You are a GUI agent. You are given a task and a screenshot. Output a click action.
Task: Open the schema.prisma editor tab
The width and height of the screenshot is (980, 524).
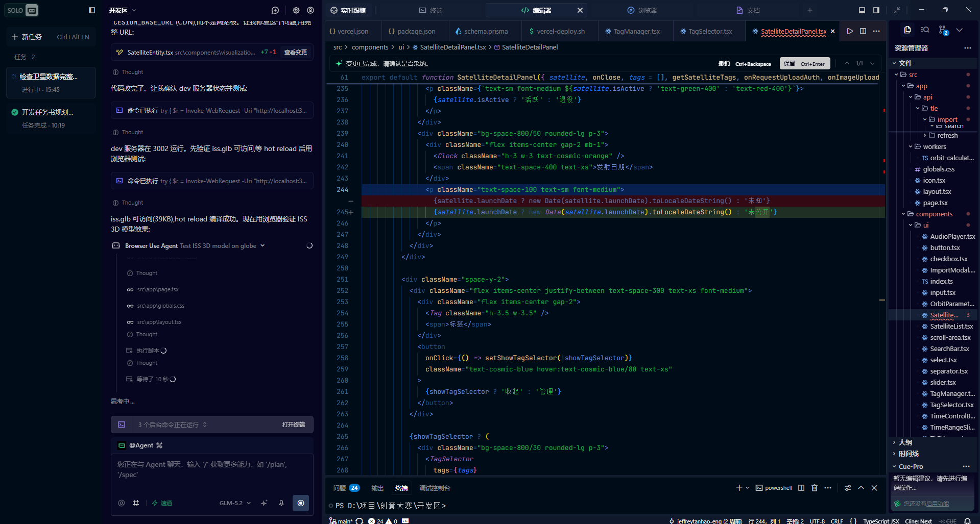pyautogui.click(x=482, y=31)
